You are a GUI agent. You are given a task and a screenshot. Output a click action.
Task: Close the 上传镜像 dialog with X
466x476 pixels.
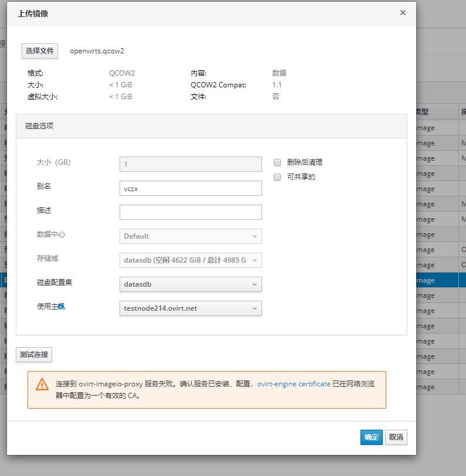tap(403, 13)
